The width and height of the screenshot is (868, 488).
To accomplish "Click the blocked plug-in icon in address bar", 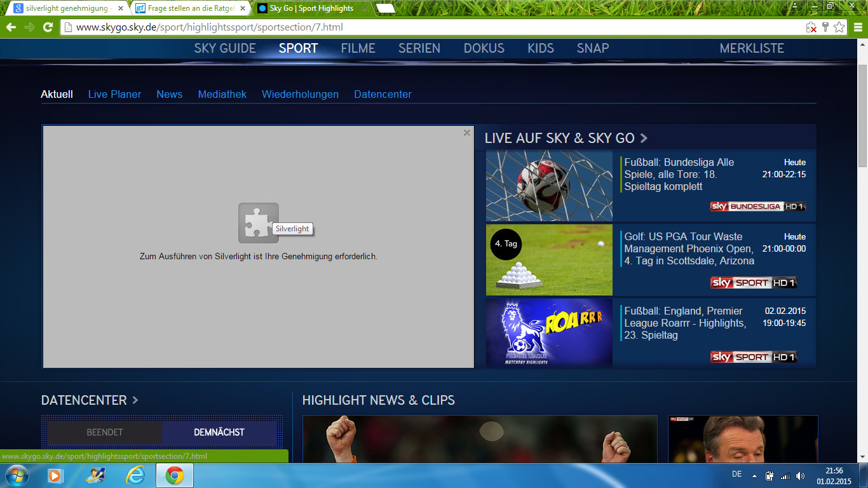I will (x=811, y=27).
